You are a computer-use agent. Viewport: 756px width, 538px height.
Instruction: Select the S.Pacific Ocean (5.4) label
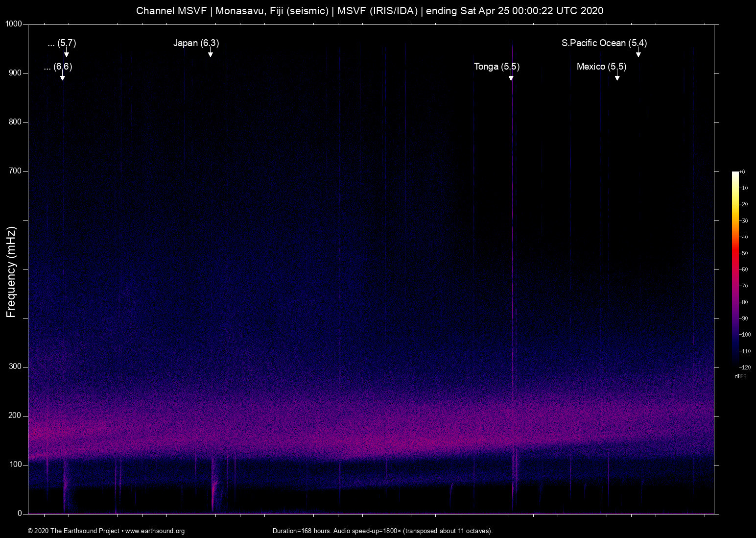(604, 43)
